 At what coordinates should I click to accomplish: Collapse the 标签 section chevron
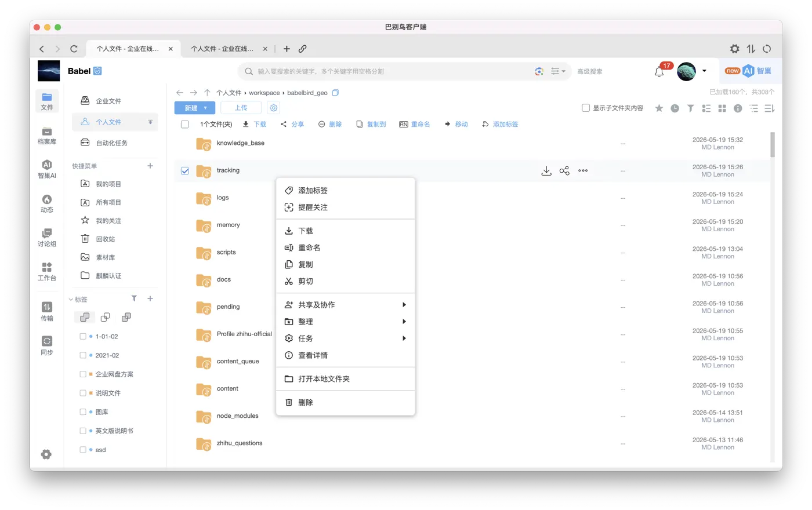[x=71, y=300]
